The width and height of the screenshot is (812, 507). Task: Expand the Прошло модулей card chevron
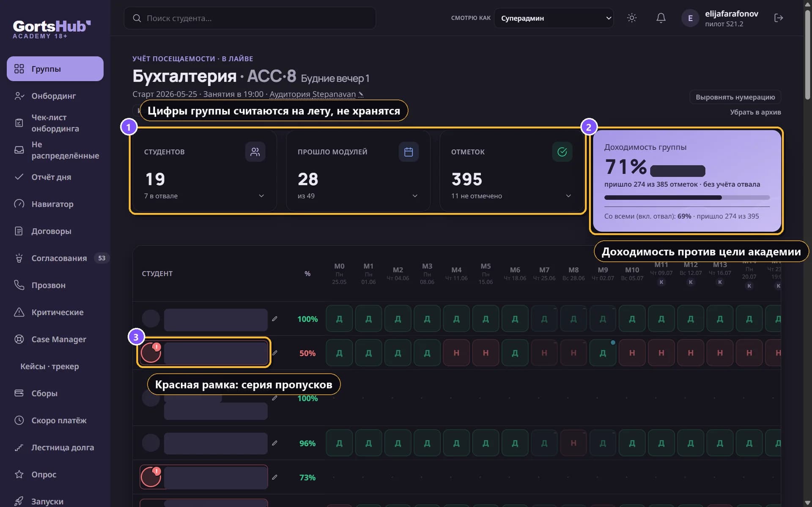pyautogui.click(x=415, y=196)
